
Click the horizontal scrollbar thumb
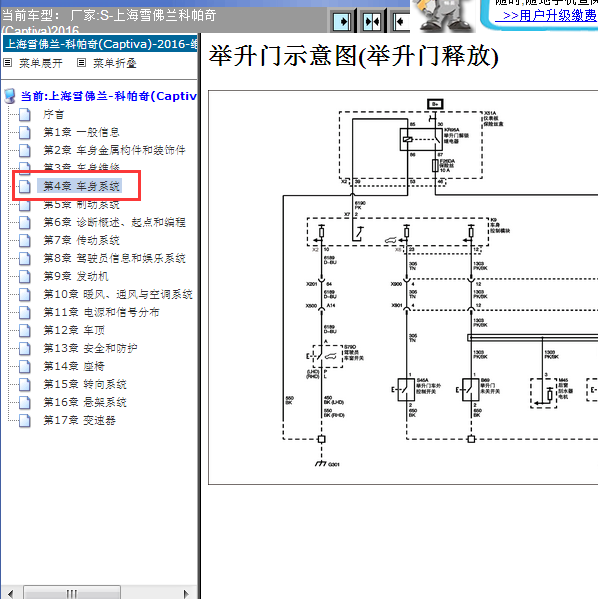[x=72, y=593]
